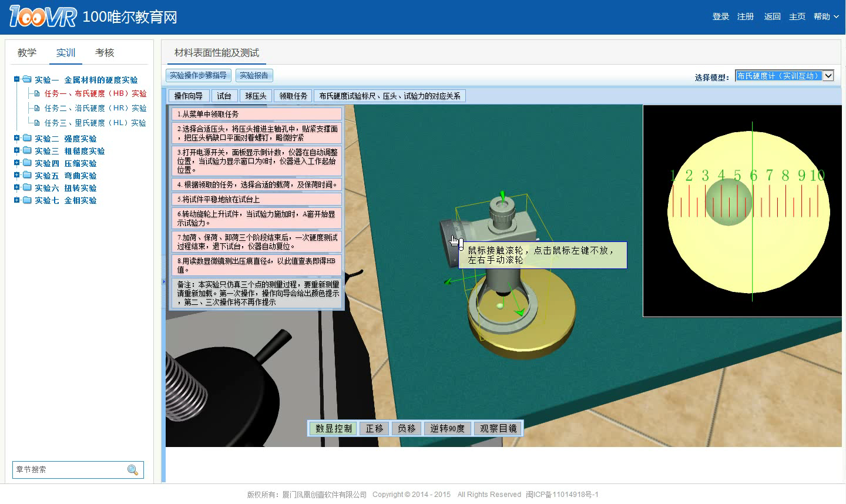Open the 领取任务 menu
The width and height of the screenshot is (846, 504).
293,96
